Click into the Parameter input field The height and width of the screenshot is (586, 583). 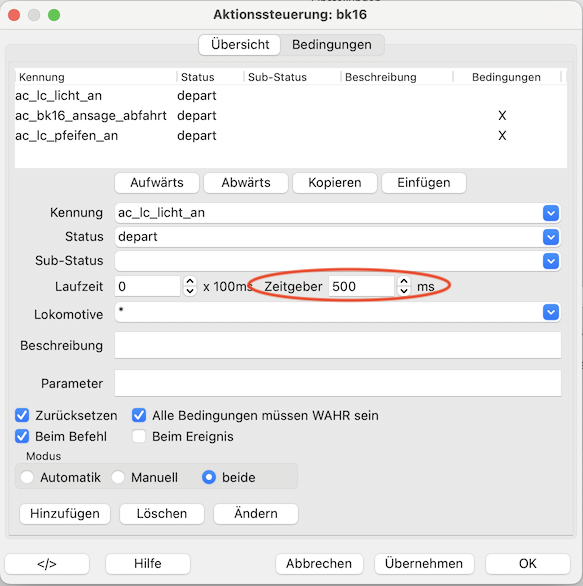click(338, 383)
